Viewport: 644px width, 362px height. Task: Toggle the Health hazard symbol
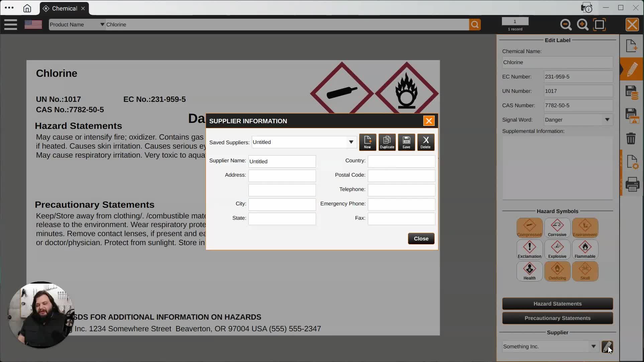click(529, 271)
